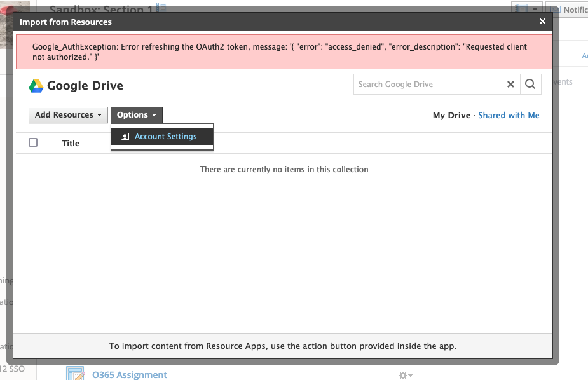Click the Resource Apps import hint text

(x=283, y=346)
